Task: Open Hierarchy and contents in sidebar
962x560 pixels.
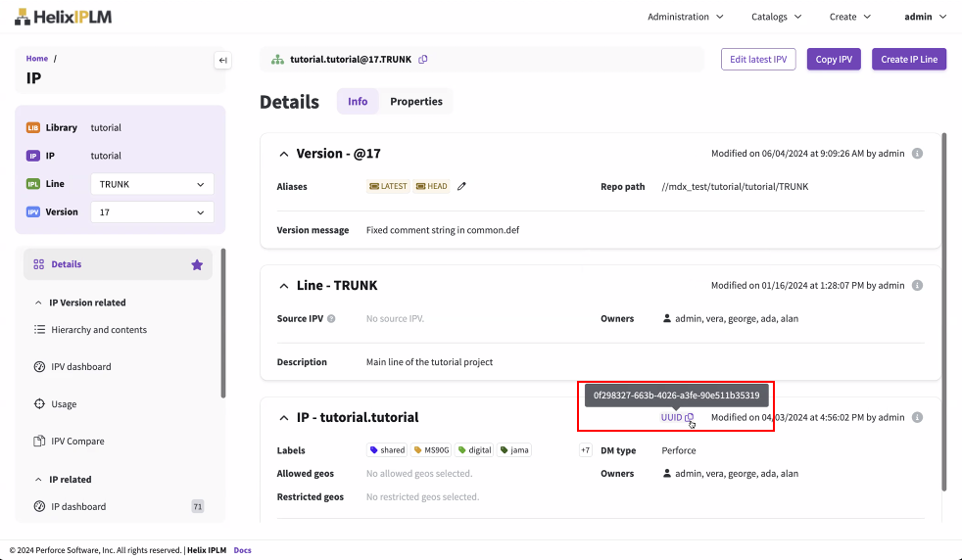Action: pos(98,330)
